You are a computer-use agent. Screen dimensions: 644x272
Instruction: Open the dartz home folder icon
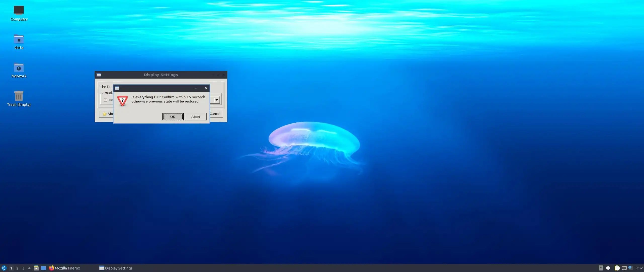[19, 39]
